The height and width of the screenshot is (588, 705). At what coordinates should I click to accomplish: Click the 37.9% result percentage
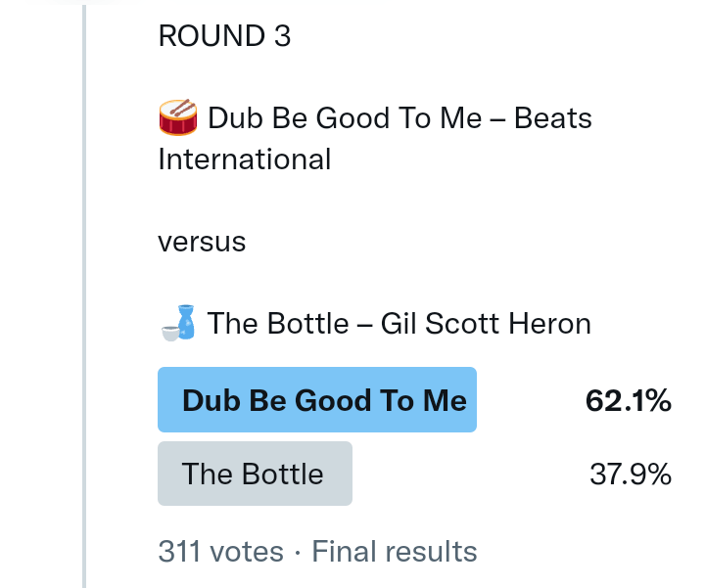(630, 475)
